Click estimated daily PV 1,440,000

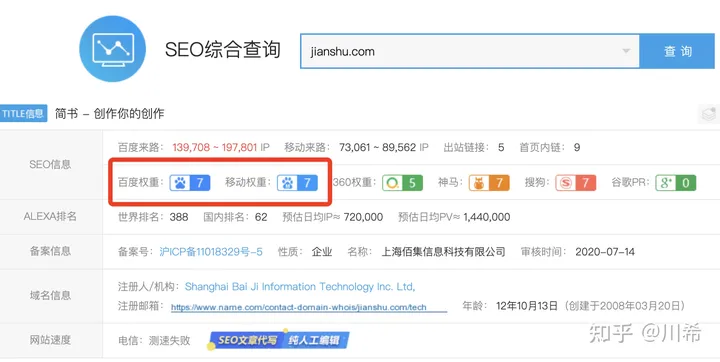487,217
